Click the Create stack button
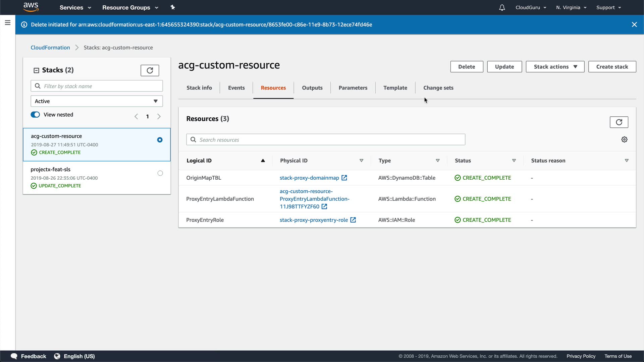The width and height of the screenshot is (644, 362). tap(612, 67)
